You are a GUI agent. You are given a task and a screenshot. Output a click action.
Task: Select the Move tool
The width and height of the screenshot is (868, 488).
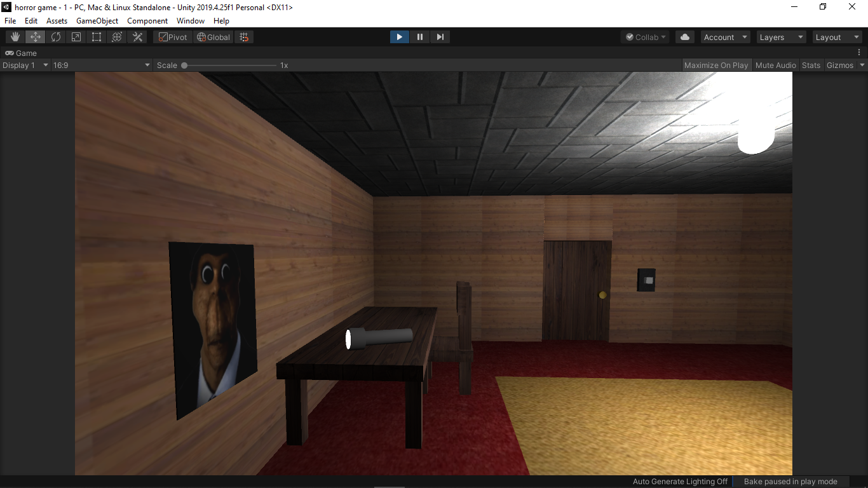(36, 37)
